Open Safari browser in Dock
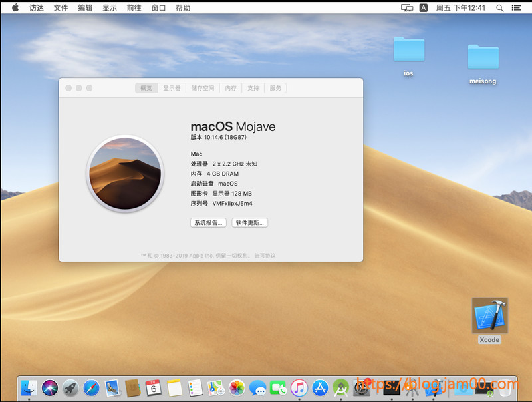532x402 pixels. [x=91, y=387]
